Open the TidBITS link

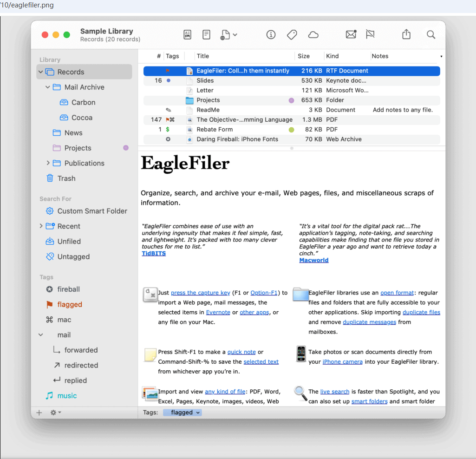tap(154, 253)
